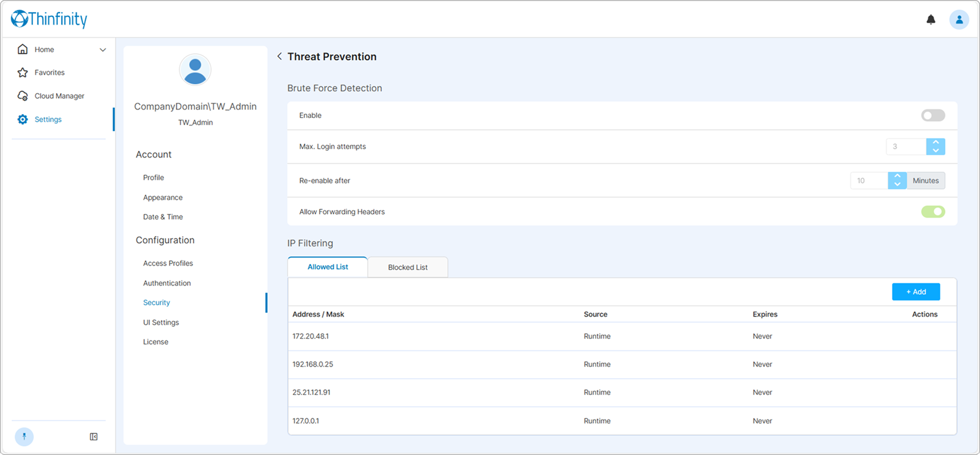Click the Address / Mask column header
980x455 pixels.
[318, 314]
